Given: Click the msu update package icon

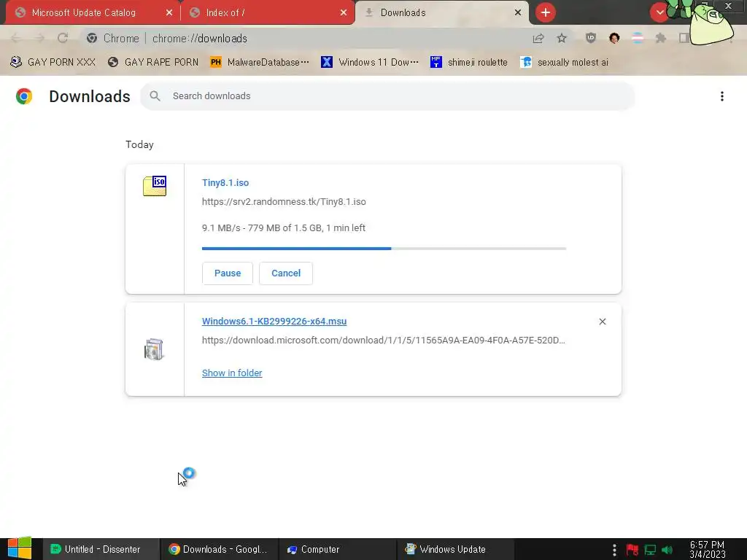Looking at the screenshot, I should [154, 349].
